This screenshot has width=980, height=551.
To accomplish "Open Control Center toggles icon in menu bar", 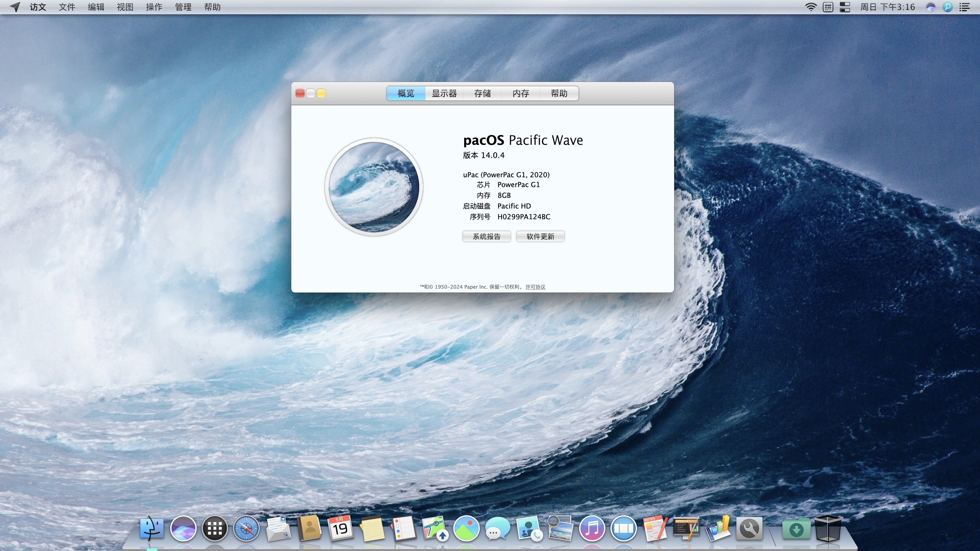I will coord(845,7).
